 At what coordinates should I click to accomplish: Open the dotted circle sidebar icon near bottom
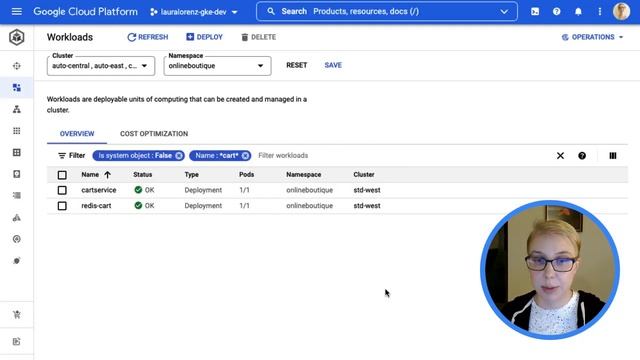point(17,261)
